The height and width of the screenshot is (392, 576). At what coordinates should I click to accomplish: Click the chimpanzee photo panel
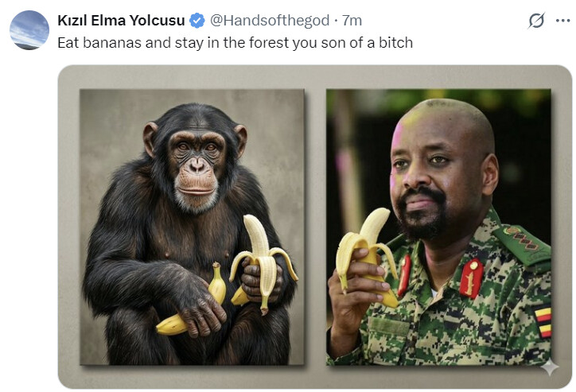(192, 227)
